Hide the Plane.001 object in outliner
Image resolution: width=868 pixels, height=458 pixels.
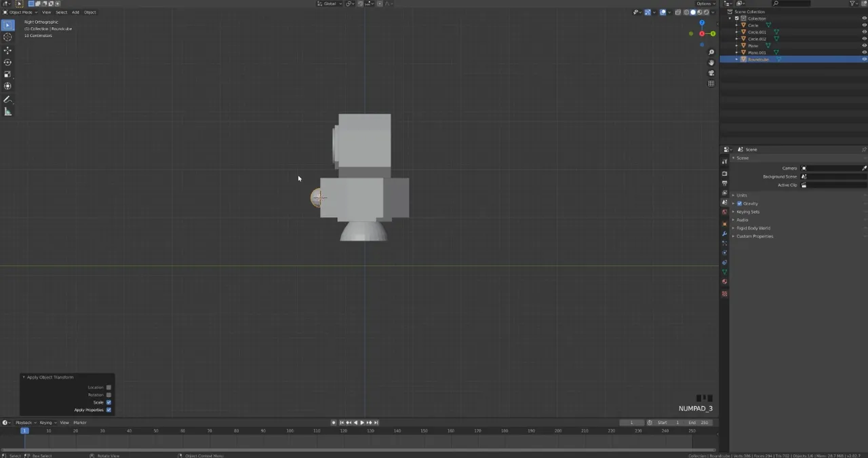coord(864,52)
